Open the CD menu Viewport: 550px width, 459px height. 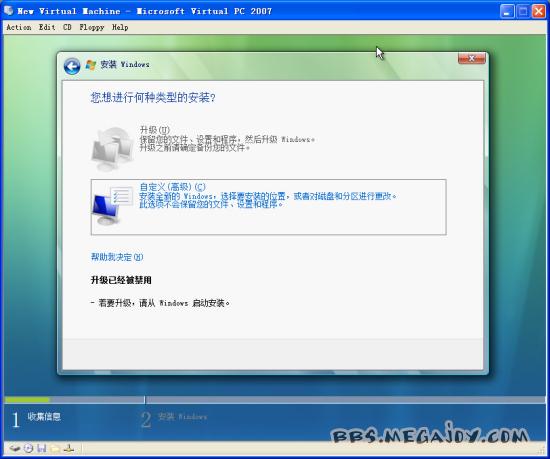(x=67, y=27)
